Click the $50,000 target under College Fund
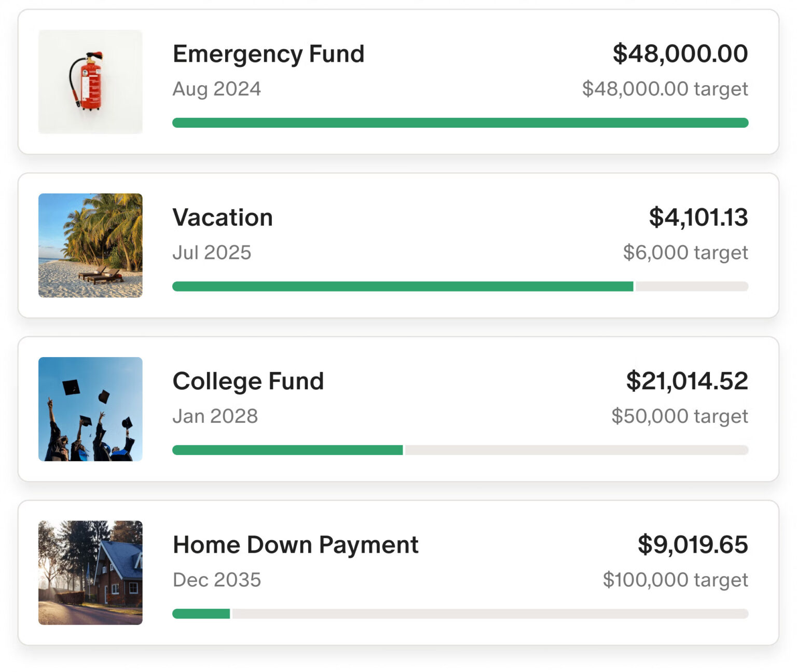This screenshot has width=797, height=672. pyautogui.click(x=680, y=416)
